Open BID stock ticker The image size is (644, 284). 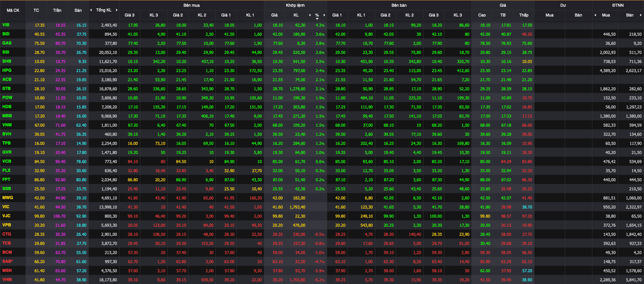pyautogui.click(x=6, y=34)
